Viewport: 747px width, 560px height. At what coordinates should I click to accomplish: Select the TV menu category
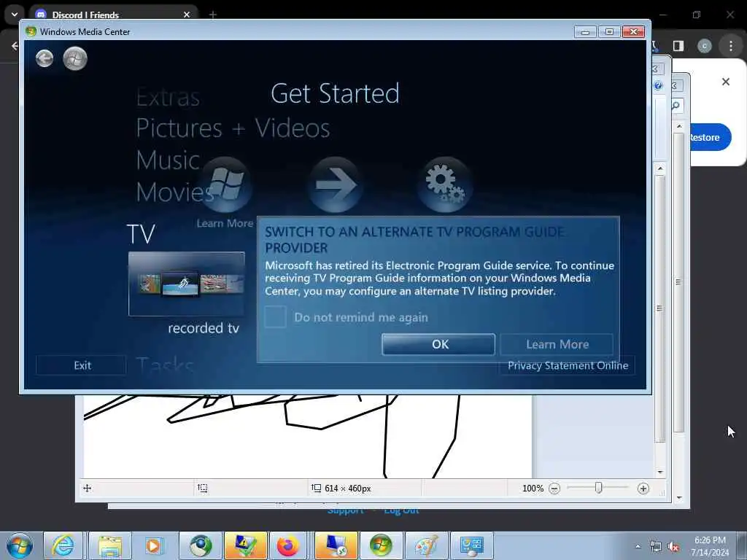(141, 234)
